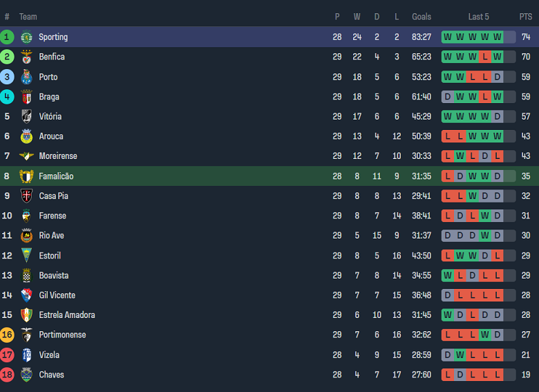The height and width of the screenshot is (392, 539).
Task: Open the Arouca team link
Action: (x=50, y=137)
